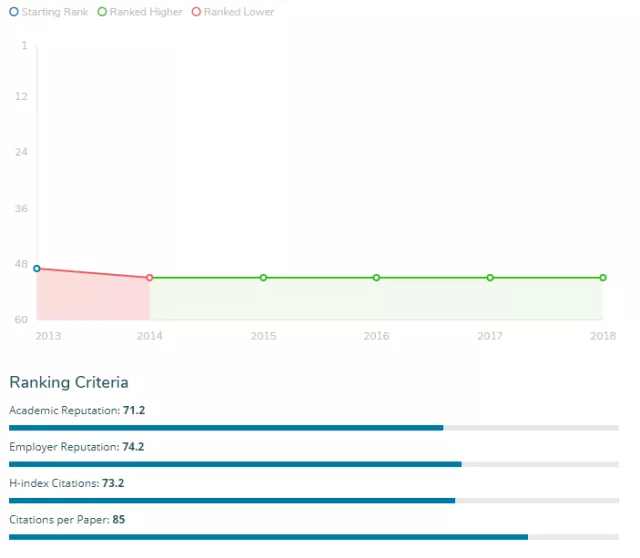Click the Employer Reputation score bar

(313, 464)
